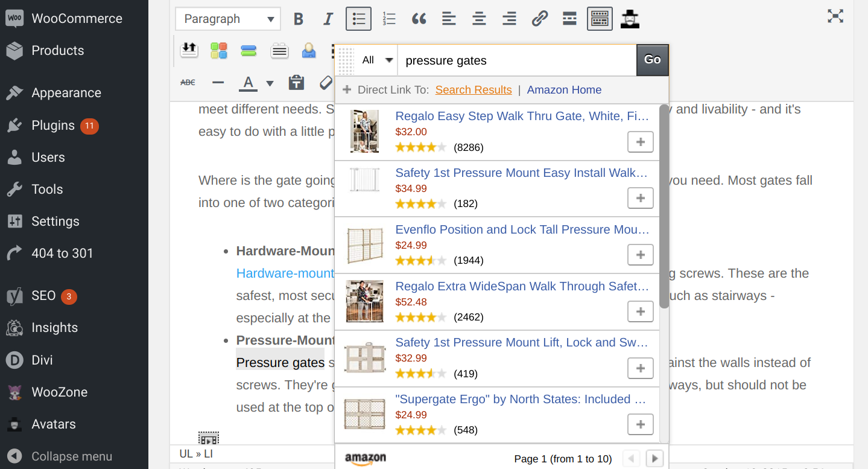
Task: Click Supergate Ergo product thumbnail
Action: [x=364, y=414]
